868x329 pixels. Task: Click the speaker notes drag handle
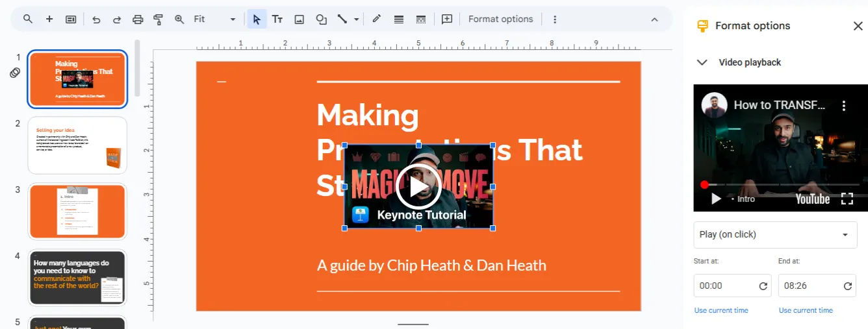413,324
